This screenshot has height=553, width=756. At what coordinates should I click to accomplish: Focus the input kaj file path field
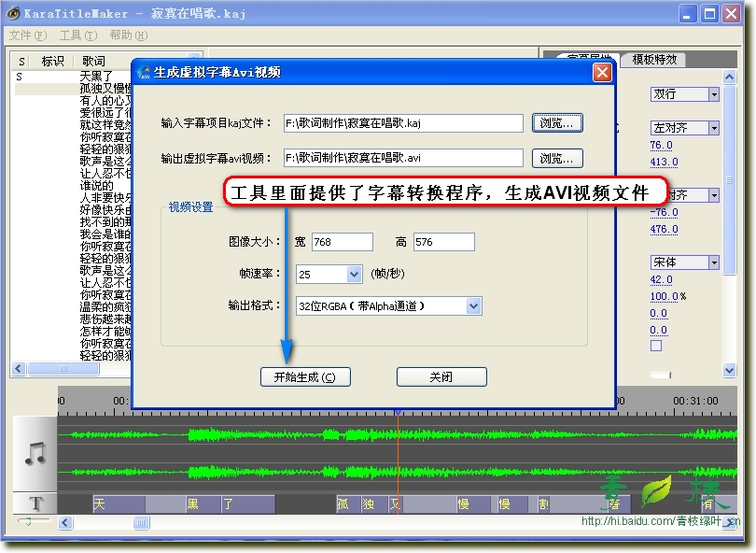coord(403,123)
